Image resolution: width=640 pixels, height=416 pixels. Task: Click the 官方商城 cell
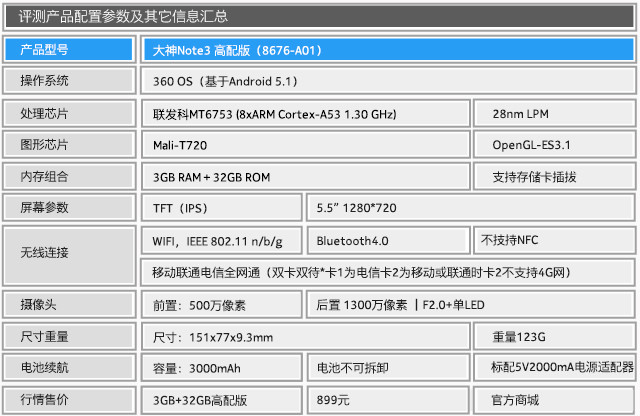pos(554,400)
